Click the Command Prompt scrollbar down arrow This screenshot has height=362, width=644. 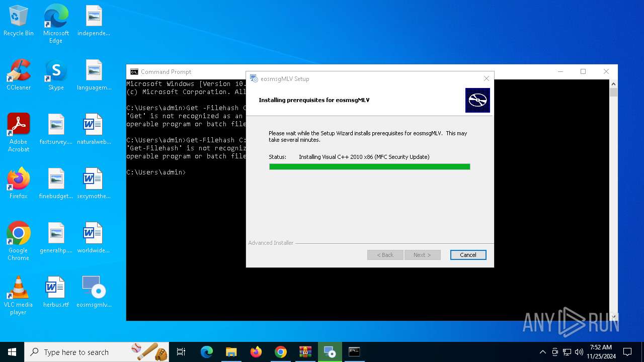tap(613, 316)
